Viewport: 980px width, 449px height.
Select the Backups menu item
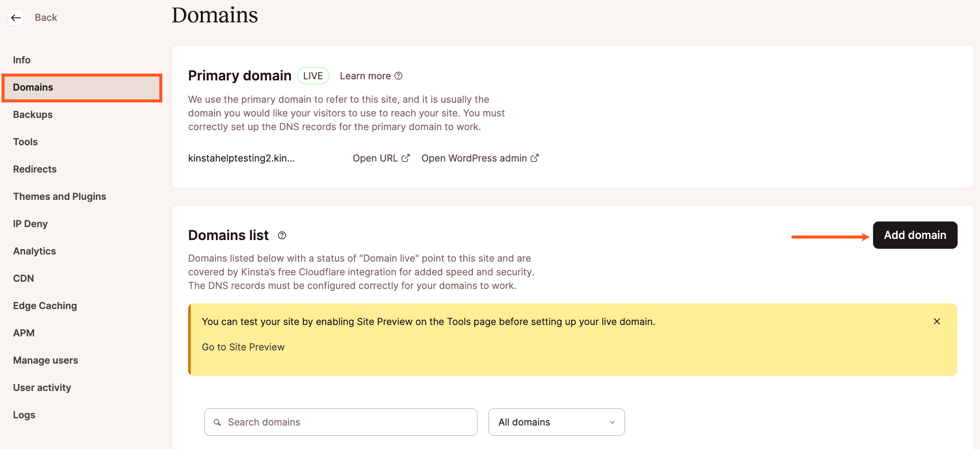click(33, 114)
